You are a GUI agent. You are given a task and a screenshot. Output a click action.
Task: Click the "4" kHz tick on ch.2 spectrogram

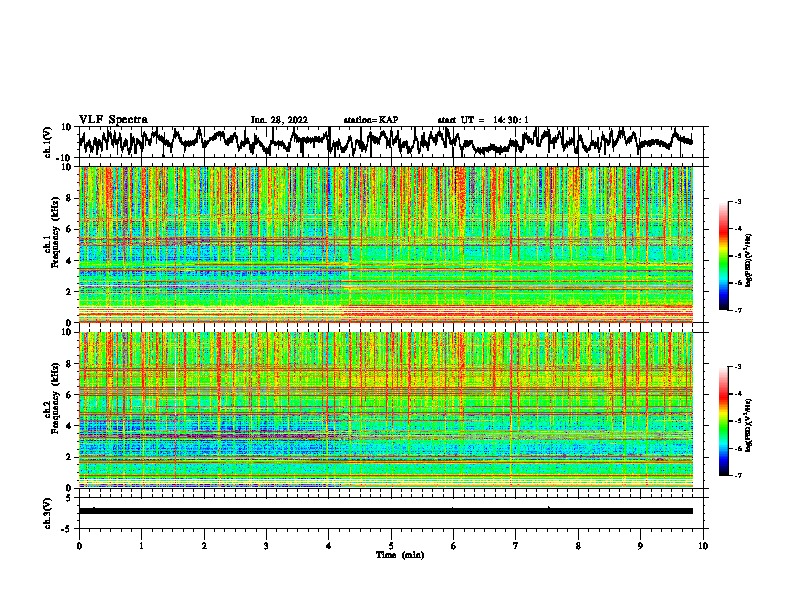tap(70, 426)
